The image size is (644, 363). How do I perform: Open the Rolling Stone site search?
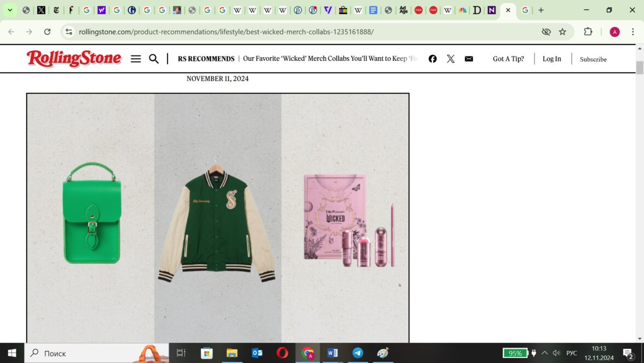[x=153, y=59]
